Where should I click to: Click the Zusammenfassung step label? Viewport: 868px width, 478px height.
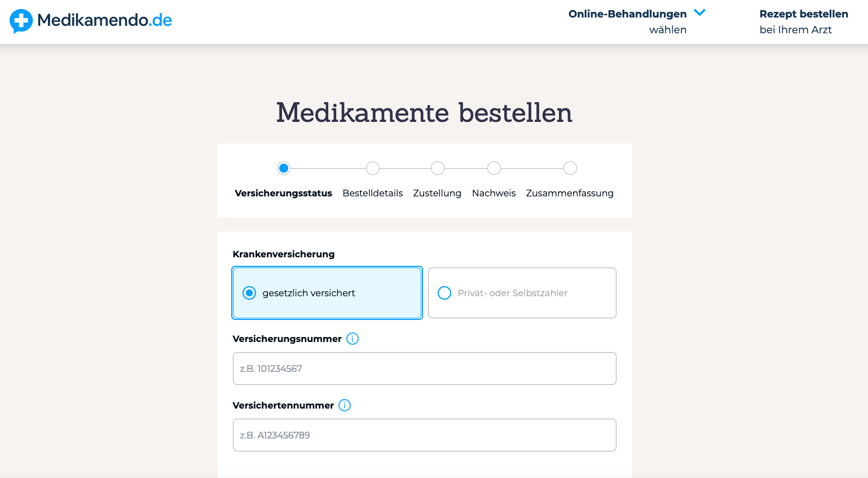(x=570, y=193)
